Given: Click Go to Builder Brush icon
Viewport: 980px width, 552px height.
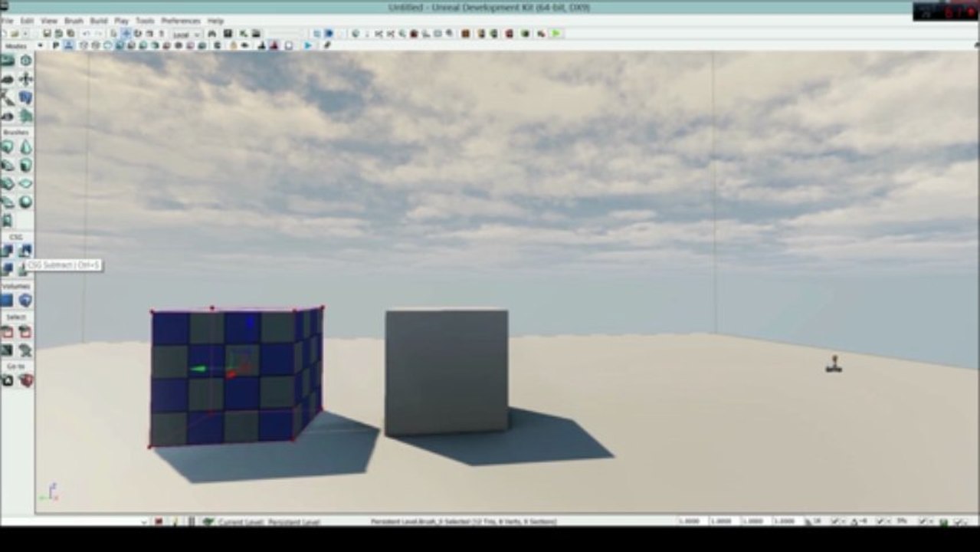Looking at the screenshot, I should click(25, 380).
